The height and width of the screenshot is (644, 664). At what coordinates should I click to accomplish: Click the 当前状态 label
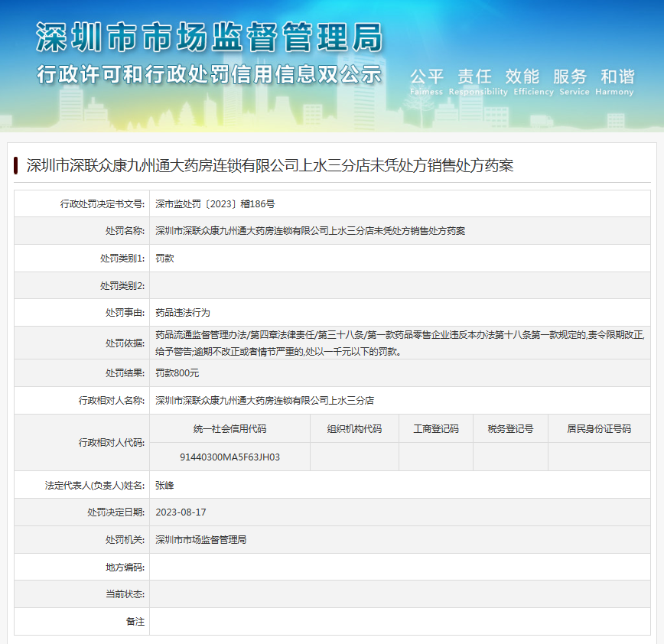point(125,594)
